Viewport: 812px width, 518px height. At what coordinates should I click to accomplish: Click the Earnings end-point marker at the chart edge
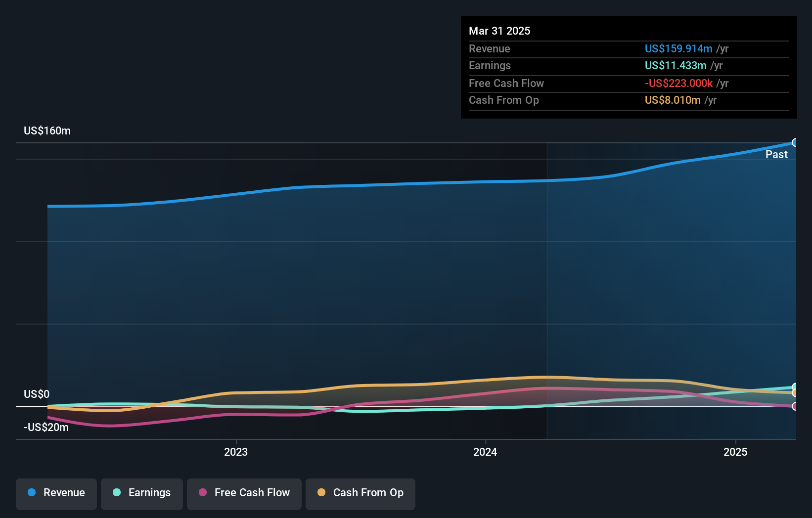795,387
